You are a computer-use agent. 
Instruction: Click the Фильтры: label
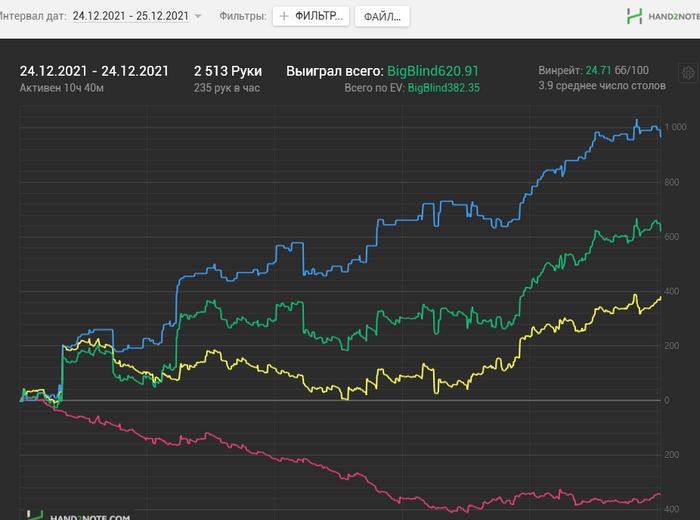tap(243, 16)
